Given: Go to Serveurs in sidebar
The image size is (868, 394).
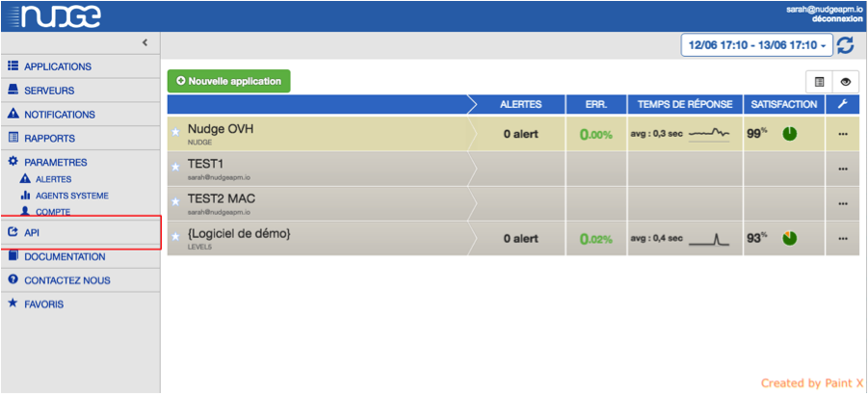Looking at the screenshot, I should coord(49,91).
